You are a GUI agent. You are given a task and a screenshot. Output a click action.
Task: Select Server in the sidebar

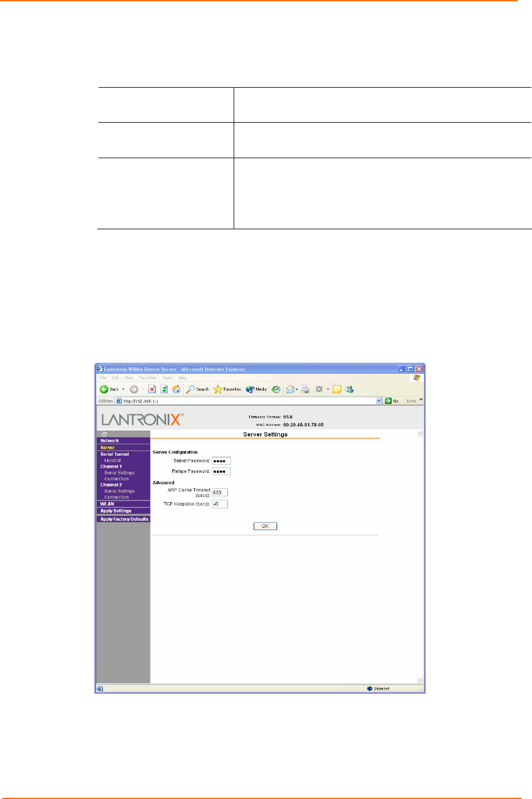pos(108,448)
